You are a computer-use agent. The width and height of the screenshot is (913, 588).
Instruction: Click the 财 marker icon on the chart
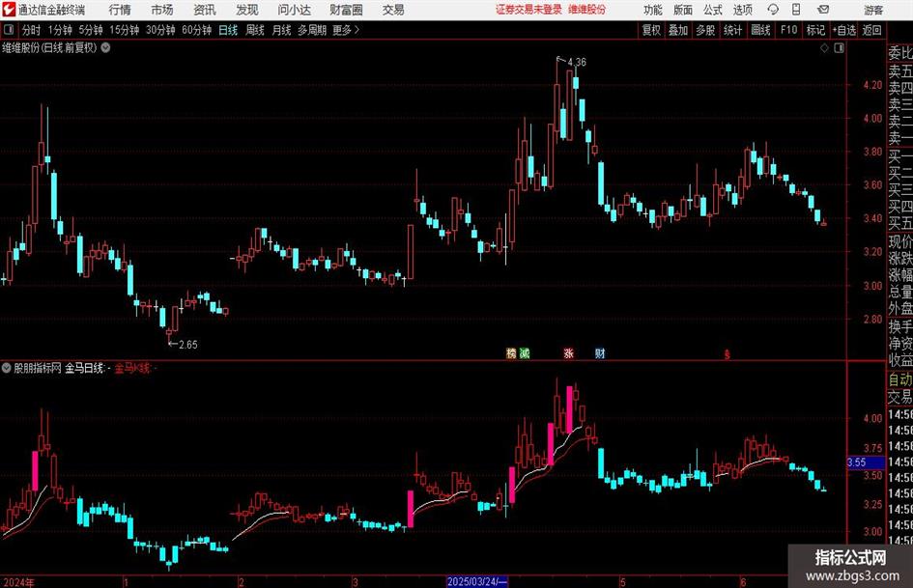600,352
